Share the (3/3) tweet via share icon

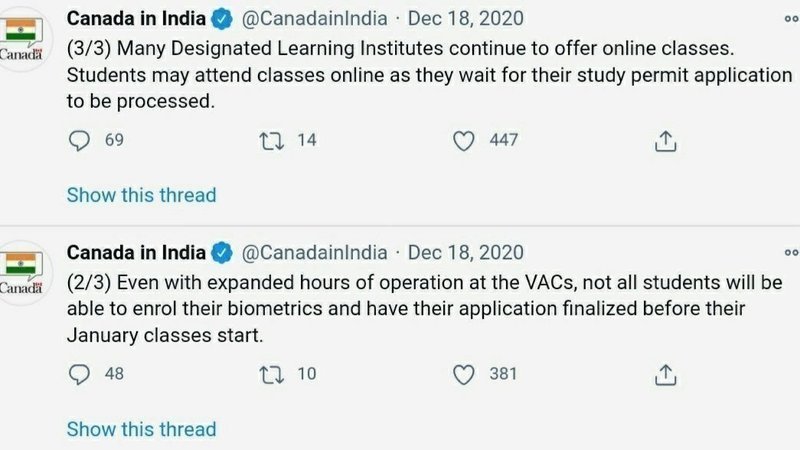tap(665, 142)
